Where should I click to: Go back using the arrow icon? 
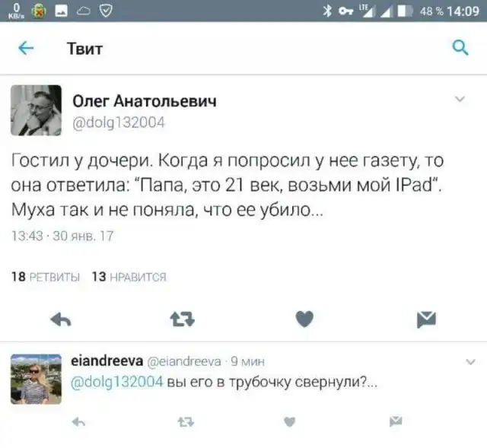tap(26, 49)
